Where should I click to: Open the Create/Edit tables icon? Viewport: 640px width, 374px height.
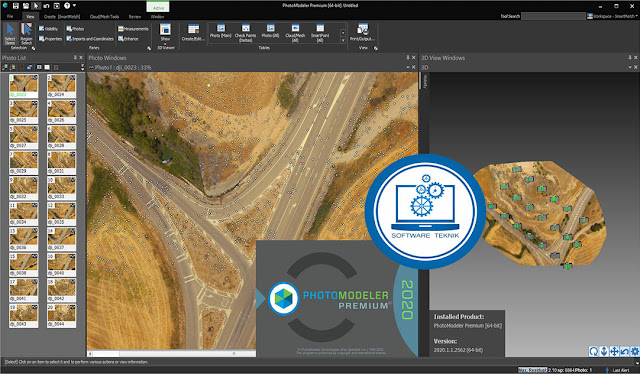pos(193,33)
